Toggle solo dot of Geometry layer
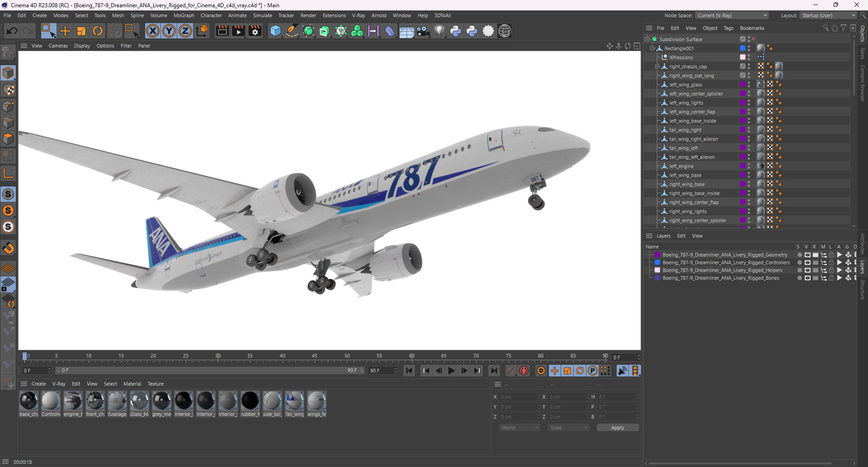 click(x=799, y=255)
